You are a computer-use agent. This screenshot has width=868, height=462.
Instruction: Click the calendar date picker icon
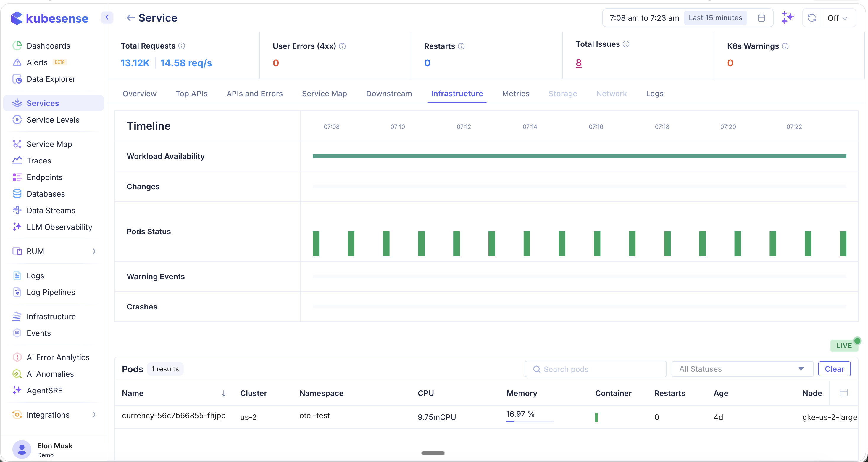761,18
